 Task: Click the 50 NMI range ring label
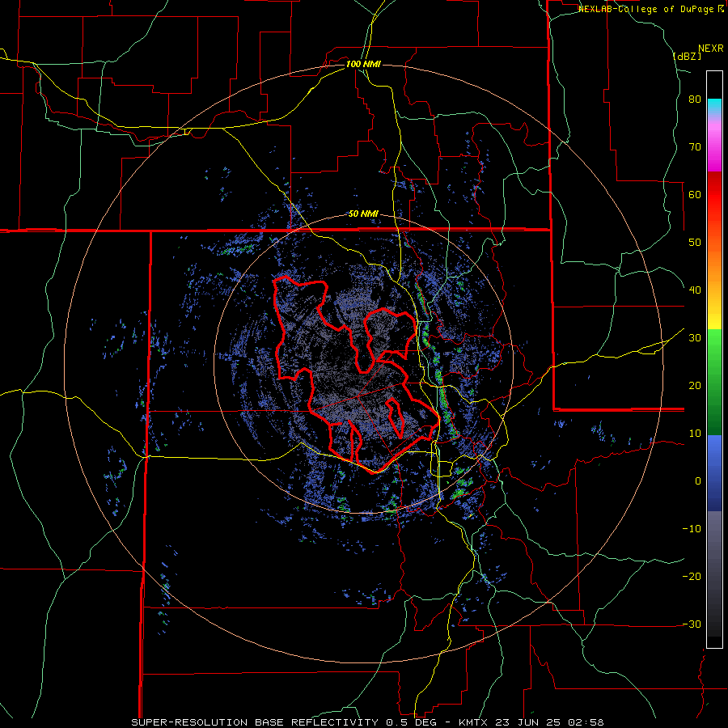[363, 214]
